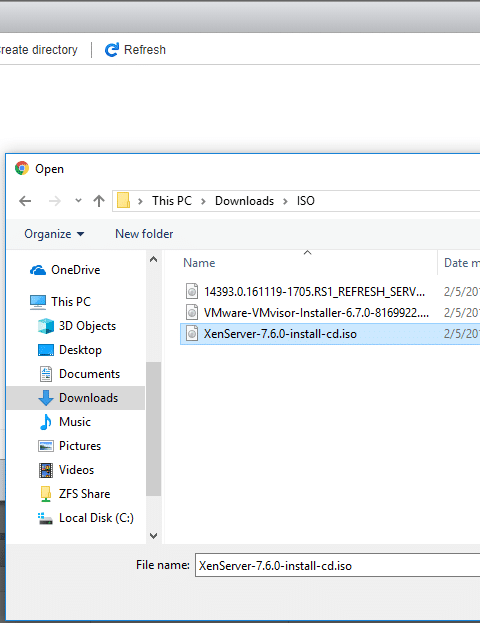
Task: Click the disc icon of the VMware ISO file
Action: point(192,312)
